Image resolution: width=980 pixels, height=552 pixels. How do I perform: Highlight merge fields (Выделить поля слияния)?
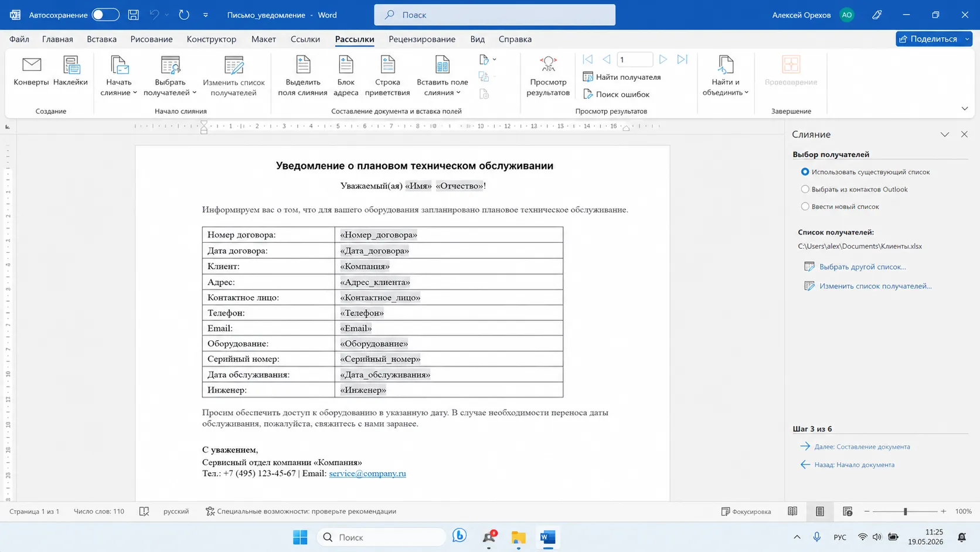[x=302, y=76]
